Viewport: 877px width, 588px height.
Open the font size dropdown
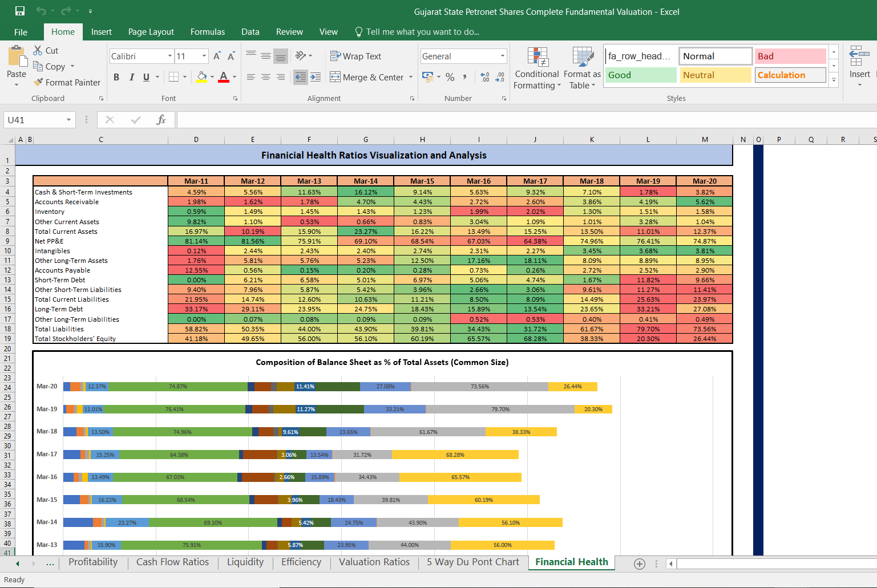(204, 56)
